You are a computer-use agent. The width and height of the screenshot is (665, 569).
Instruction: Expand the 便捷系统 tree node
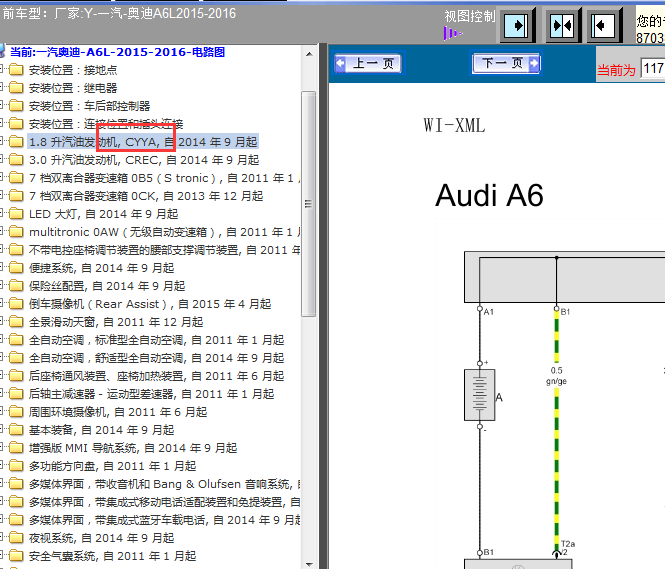[x=2, y=268]
